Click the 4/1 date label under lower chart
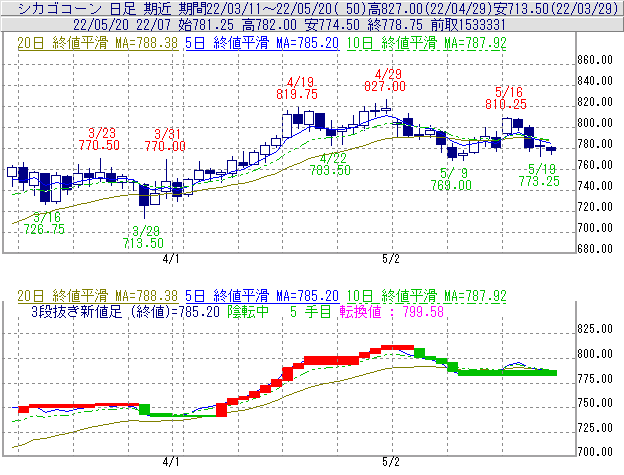 [x=171, y=462]
